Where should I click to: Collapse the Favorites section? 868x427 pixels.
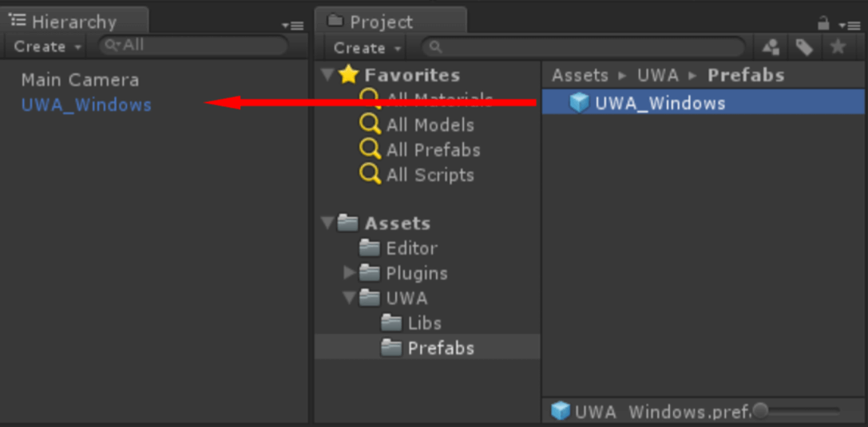point(327,75)
